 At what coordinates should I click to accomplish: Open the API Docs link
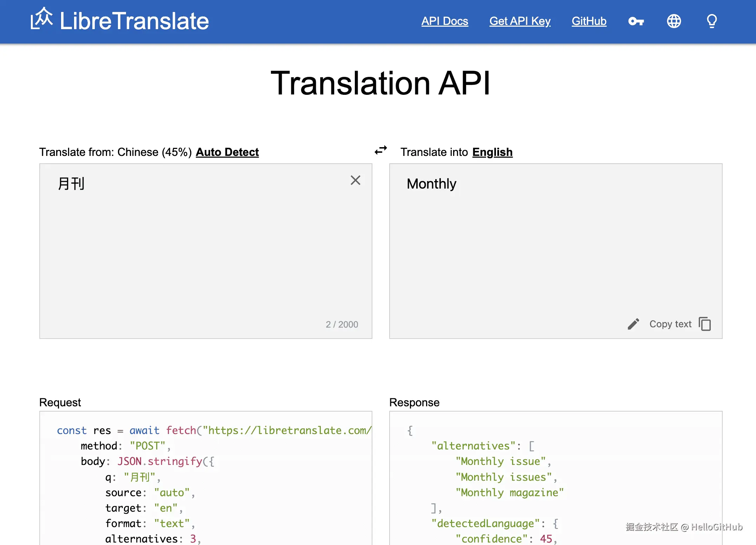444,21
